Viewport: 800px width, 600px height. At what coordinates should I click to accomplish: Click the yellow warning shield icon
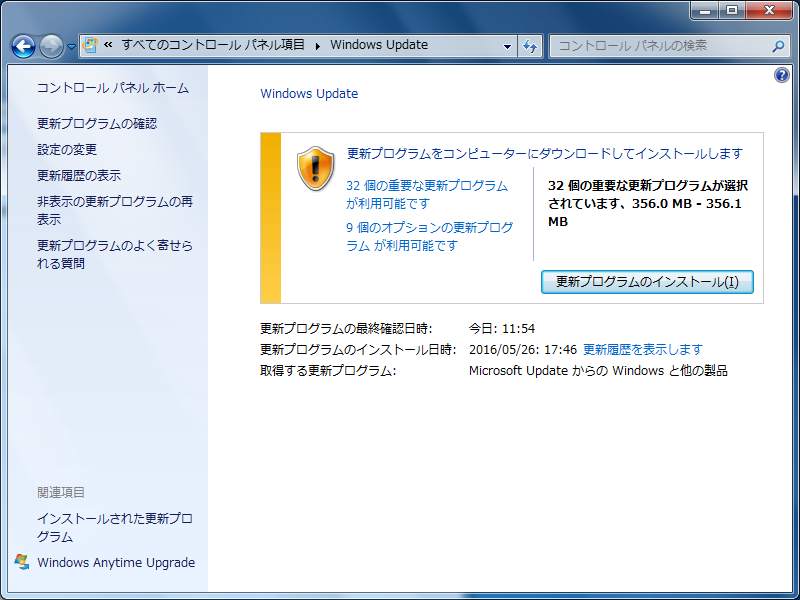click(x=316, y=168)
